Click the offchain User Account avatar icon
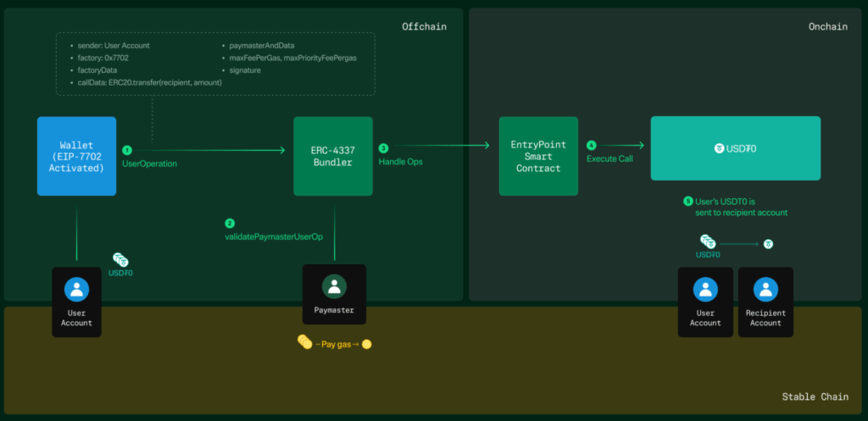 click(76, 290)
